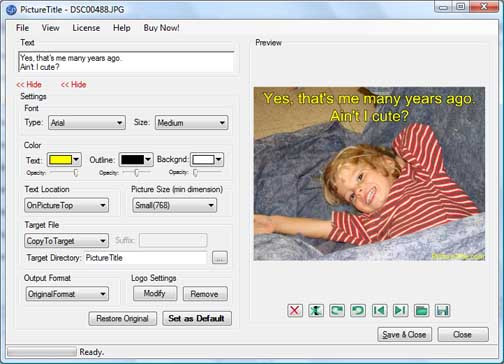Screen dimensions: 504x364
Task: Open the Target File dropdown CopyToTarget
Action: (x=66, y=241)
